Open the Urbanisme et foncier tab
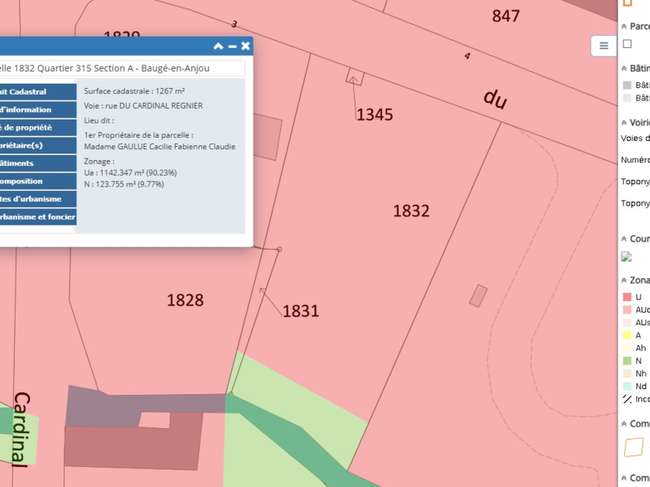The height and width of the screenshot is (487, 650). coord(38,217)
